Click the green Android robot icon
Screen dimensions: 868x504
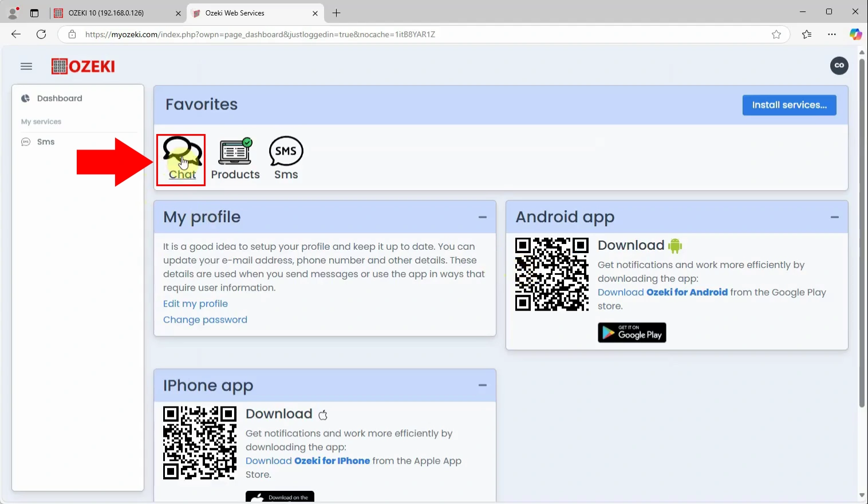click(675, 246)
